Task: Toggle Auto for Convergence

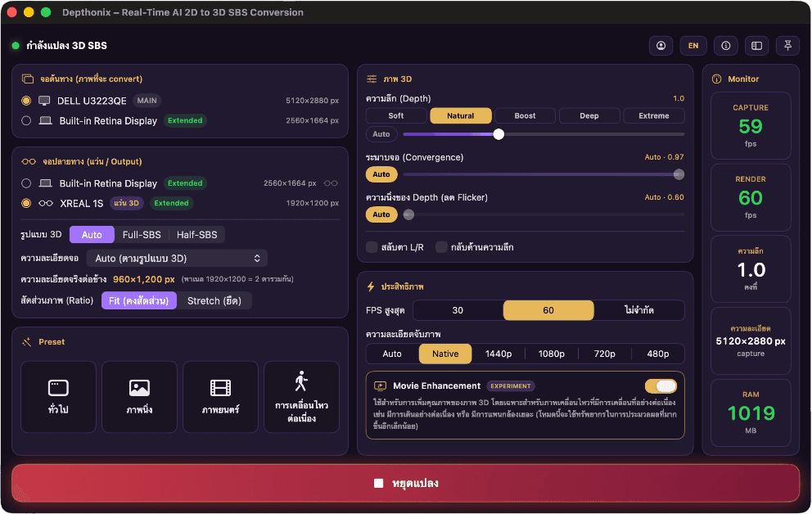Action: click(x=381, y=174)
